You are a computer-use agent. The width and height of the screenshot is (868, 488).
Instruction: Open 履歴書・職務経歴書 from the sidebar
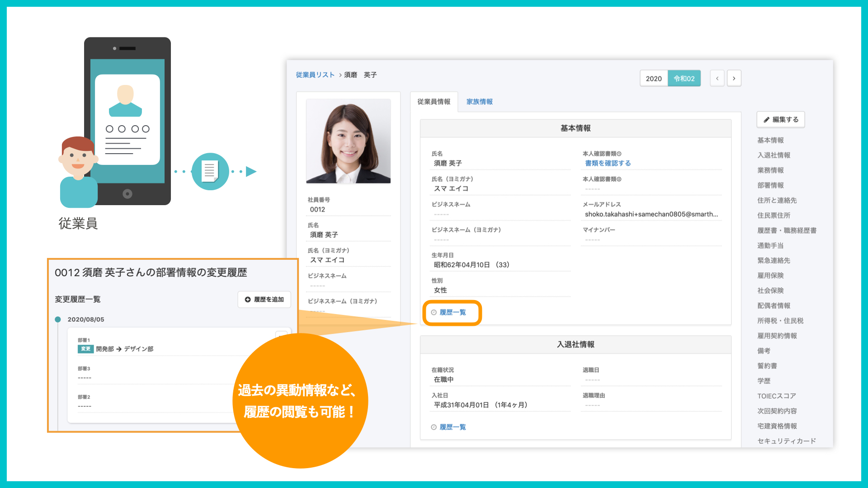point(787,230)
